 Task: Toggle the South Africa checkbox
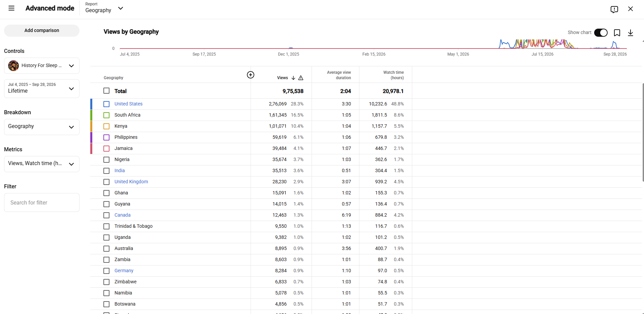(106, 115)
